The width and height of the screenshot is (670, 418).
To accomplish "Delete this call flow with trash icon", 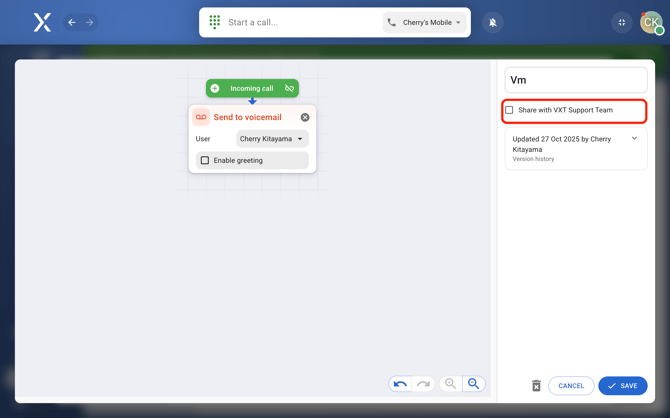I will point(536,386).
